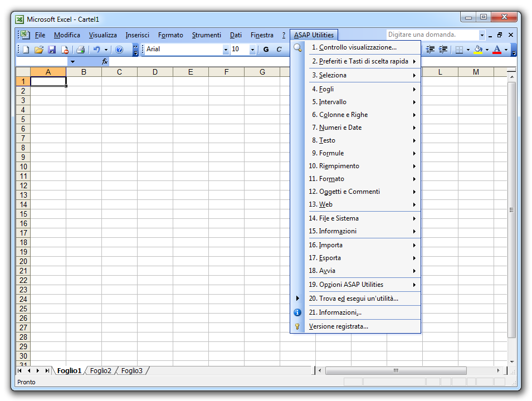Image resolution: width=532 pixels, height=401 pixels.
Task: Open the File menu
Action: click(40, 35)
